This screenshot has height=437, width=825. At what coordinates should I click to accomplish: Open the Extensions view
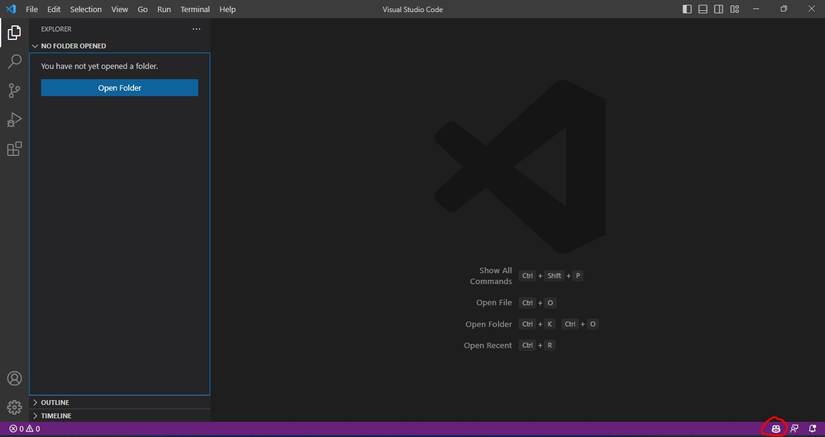click(14, 149)
